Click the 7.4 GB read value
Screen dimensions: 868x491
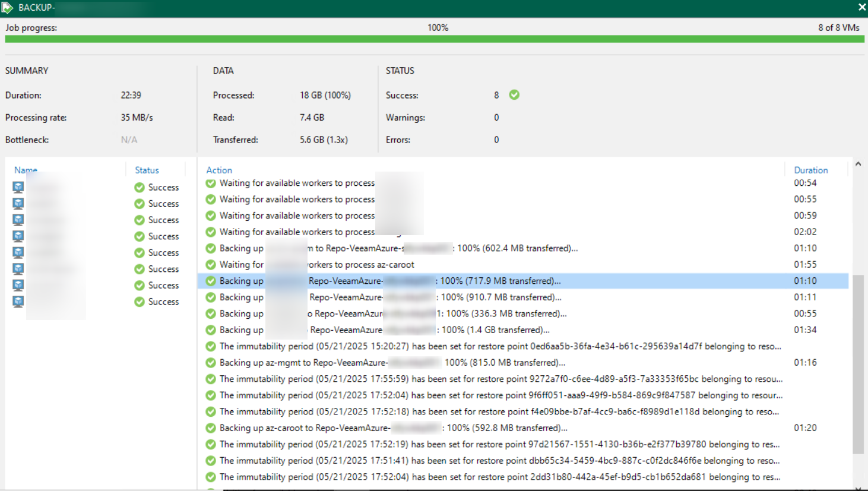(x=312, y=118)
